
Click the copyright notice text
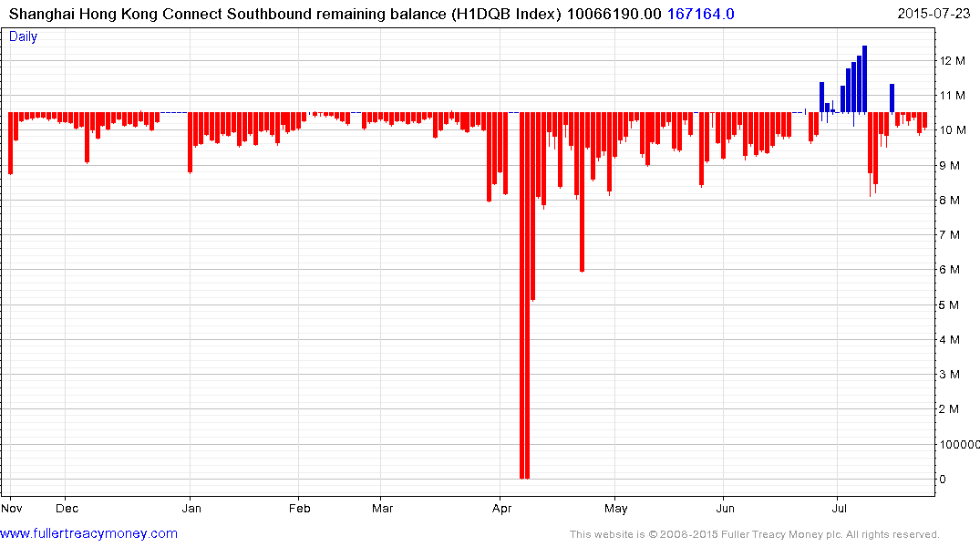[755, 534]
